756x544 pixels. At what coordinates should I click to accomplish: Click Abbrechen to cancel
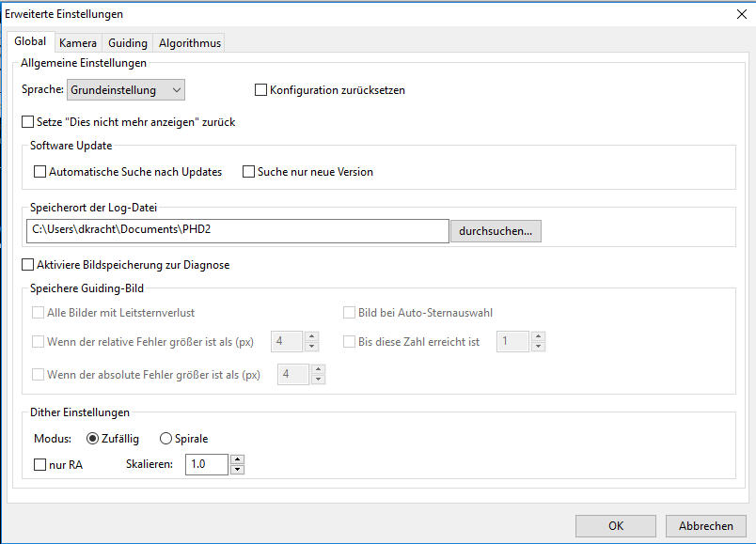click(705, 526)
